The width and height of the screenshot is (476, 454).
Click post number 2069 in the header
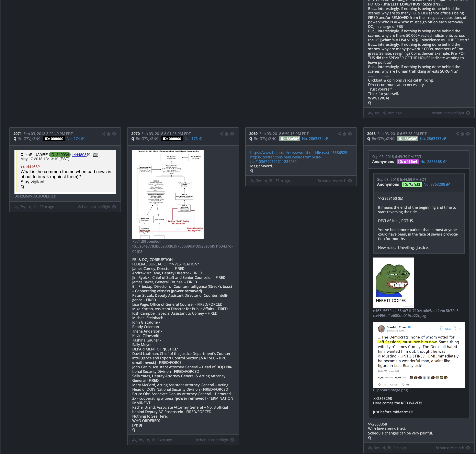click(253, 134)
